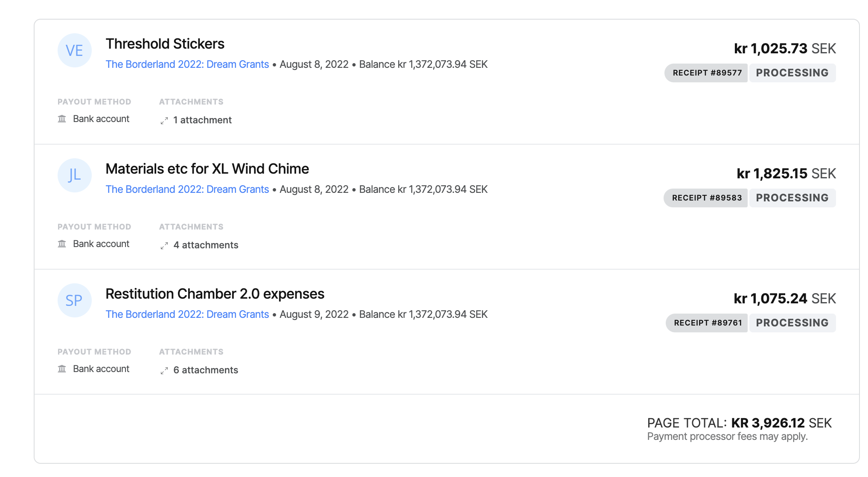
Task: Click bank icon for Wind Chime expense
Action: 62,244
